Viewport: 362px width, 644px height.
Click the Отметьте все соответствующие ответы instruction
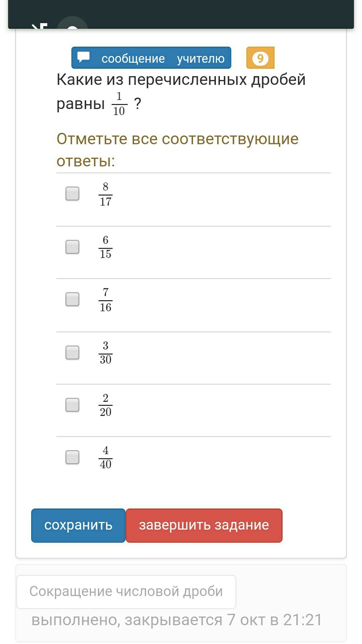[177, 150]
